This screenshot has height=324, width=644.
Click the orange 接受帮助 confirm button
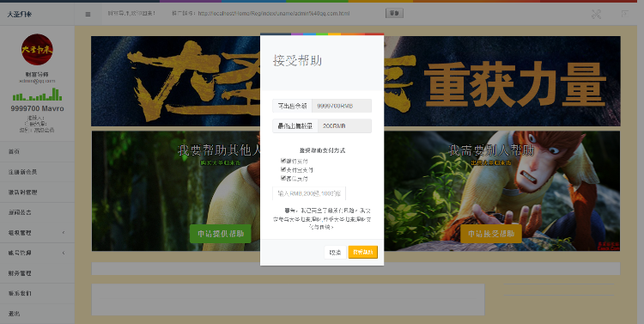[x=362, y=253]
